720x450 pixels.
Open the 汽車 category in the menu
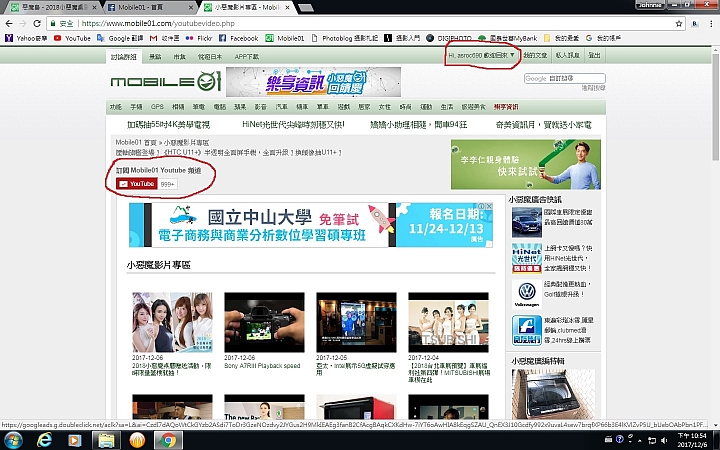pos(281,107)
